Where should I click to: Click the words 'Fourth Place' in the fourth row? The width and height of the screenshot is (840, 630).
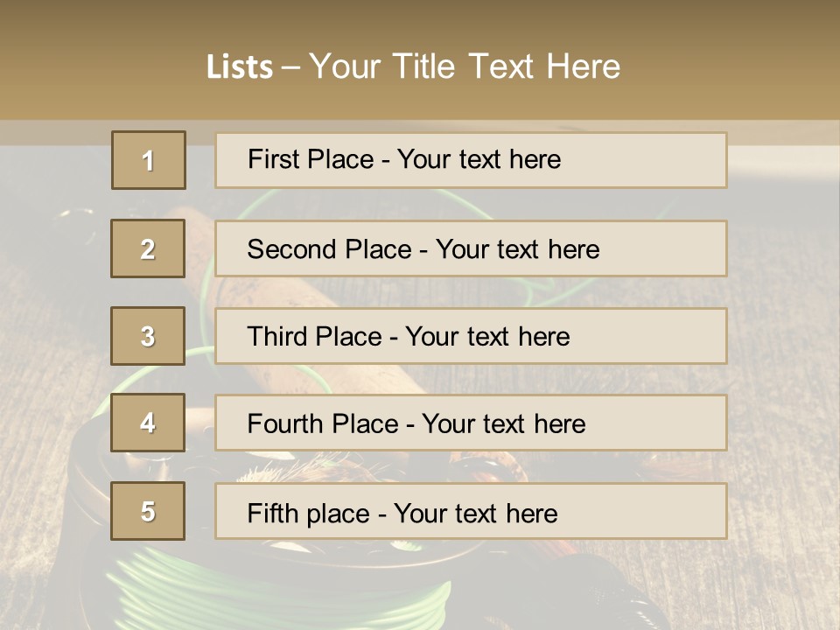[323, 423]
